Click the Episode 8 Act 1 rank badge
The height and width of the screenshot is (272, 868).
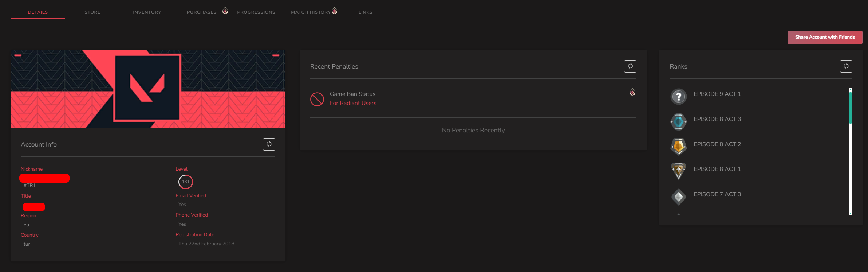[x=679, y=171]
